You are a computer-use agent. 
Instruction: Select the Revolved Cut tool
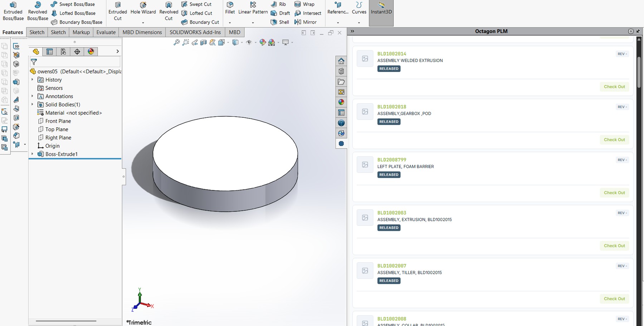[169, 11]
